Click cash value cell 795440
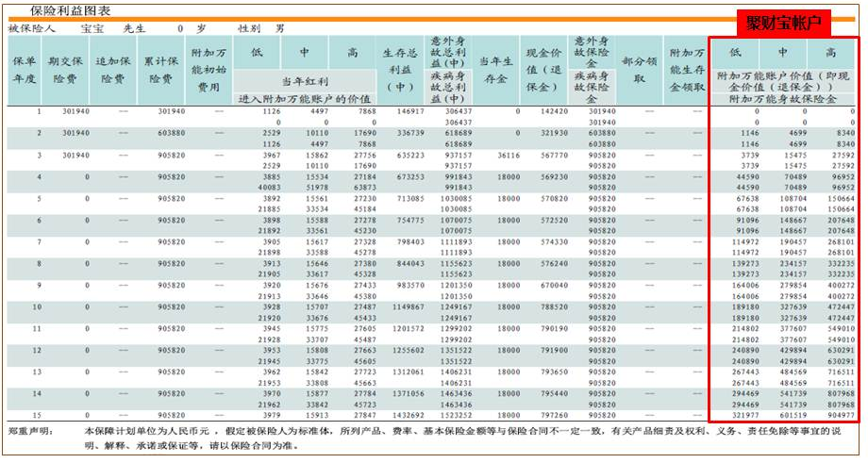868x463 pixels. (554, 394)
